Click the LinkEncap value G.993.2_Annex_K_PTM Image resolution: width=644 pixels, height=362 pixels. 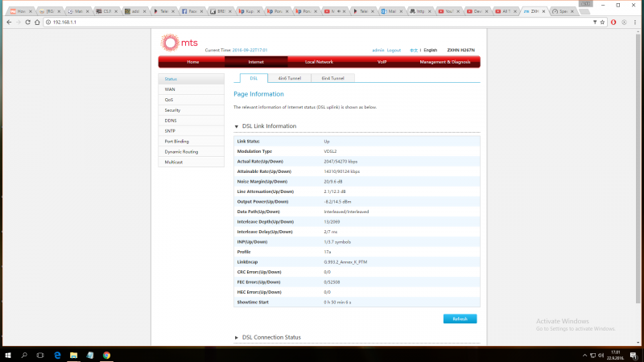[345, 262]
